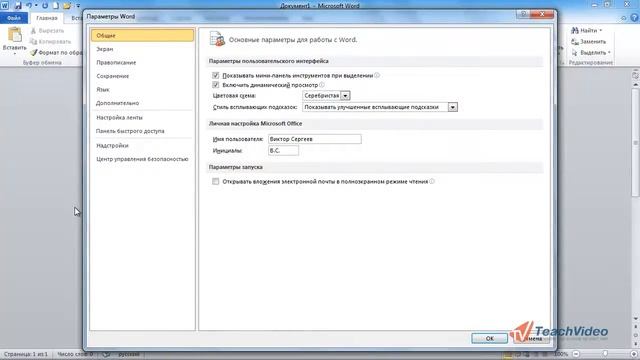Click the Файл tab in Word
Image resolution: width=640 pixels, height=360 pixels.
[x=14, y=18]
